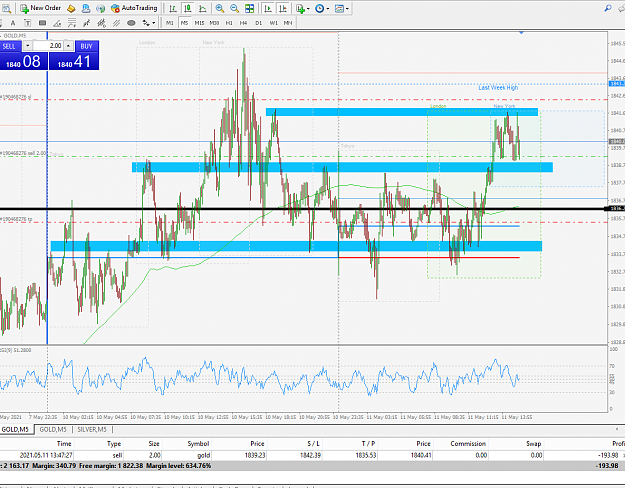Select the equidistant channel tool
This screenshot has height=488, width=625.
coord(116,23)
